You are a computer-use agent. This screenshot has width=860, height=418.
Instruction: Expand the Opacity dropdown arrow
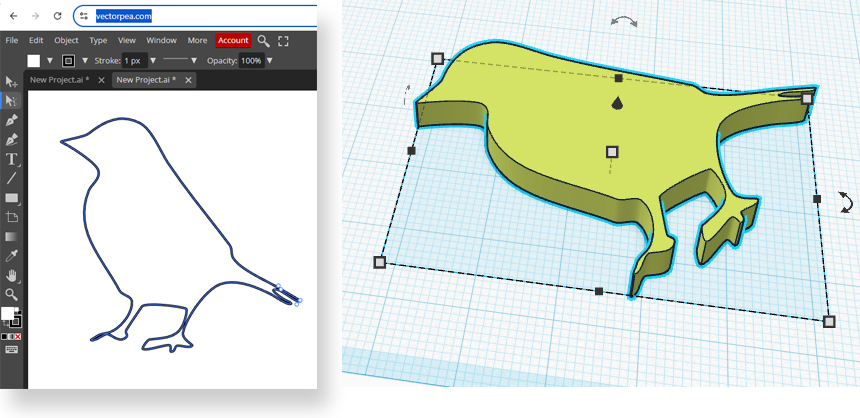click(x=270, y=61)
